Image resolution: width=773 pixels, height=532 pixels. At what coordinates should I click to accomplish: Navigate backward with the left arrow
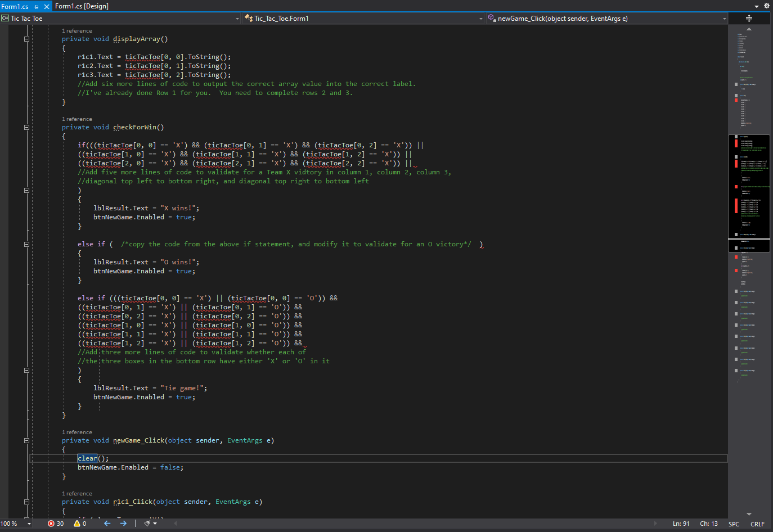click(x=107, y=524)
